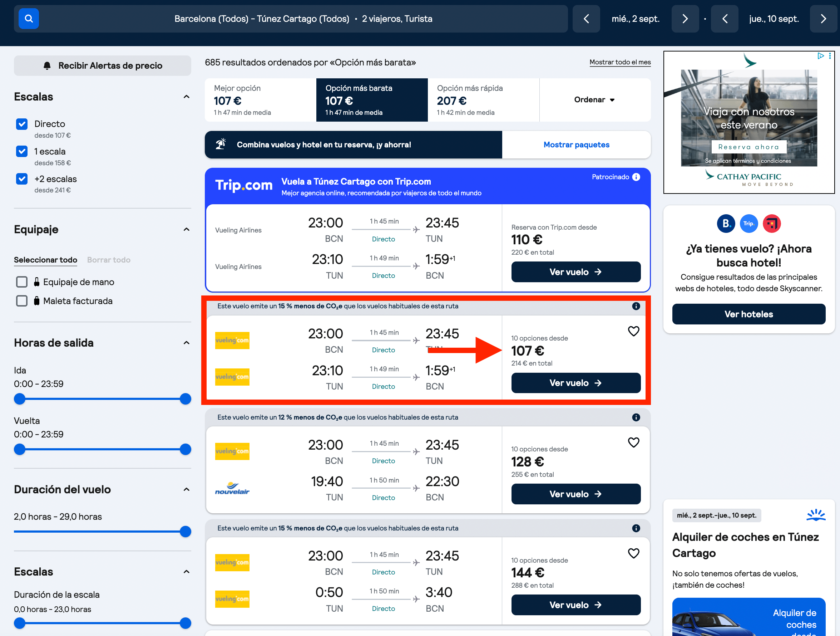Open CO2 info icon on 12% emission flight

[636, 417]
